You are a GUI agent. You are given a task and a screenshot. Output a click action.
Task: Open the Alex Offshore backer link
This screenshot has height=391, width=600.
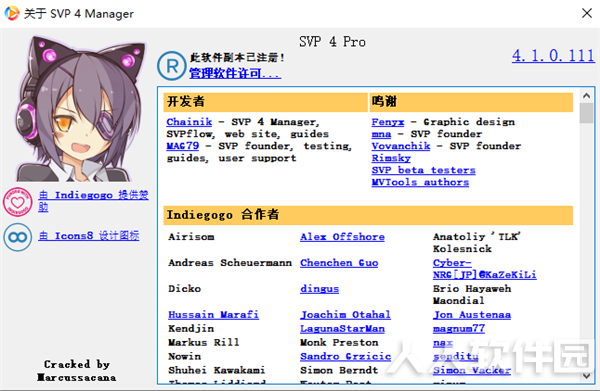click(342, 237)
